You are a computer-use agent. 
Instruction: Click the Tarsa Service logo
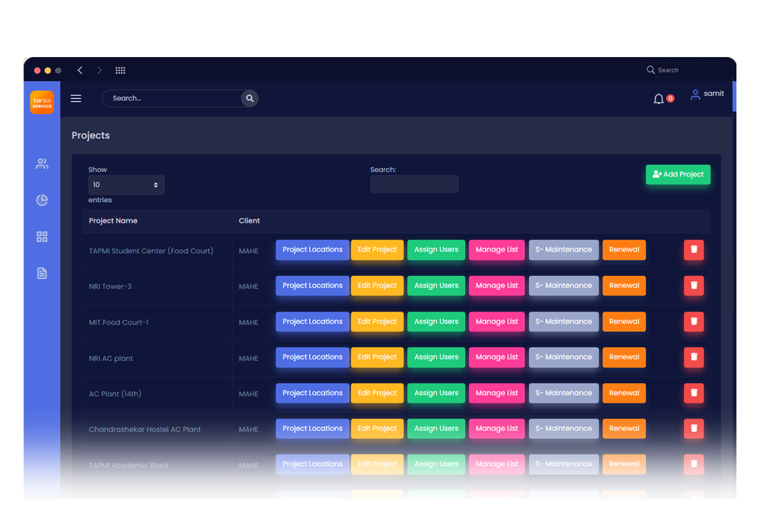42,102
